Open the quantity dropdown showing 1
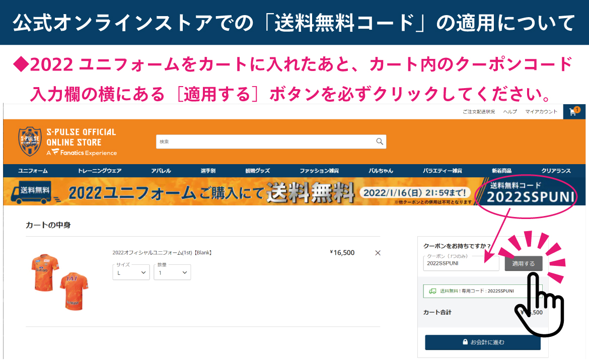 point(172,272)
